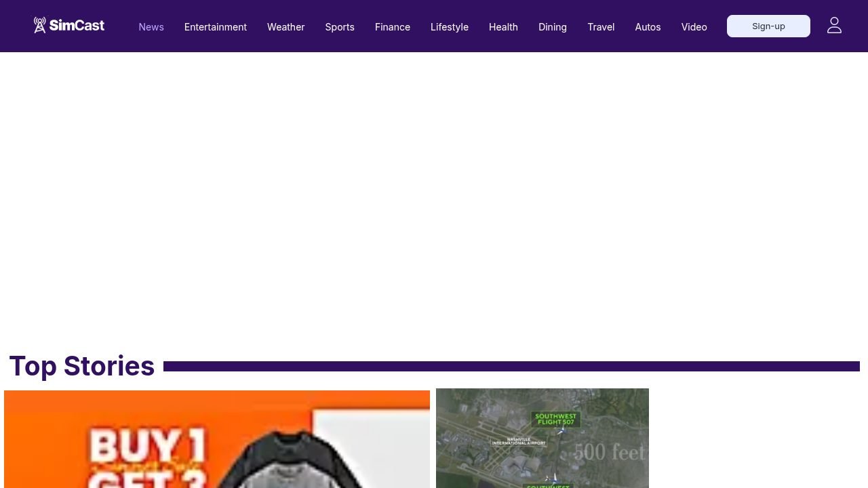868x488 pixels.
Task: Open the Lifestyle section
Action: (450, 27)
